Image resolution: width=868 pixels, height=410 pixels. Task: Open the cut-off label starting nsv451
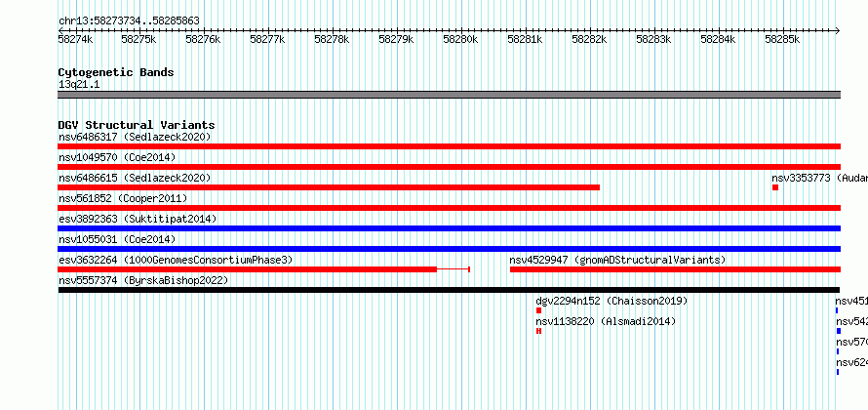[x=851, y=301]
